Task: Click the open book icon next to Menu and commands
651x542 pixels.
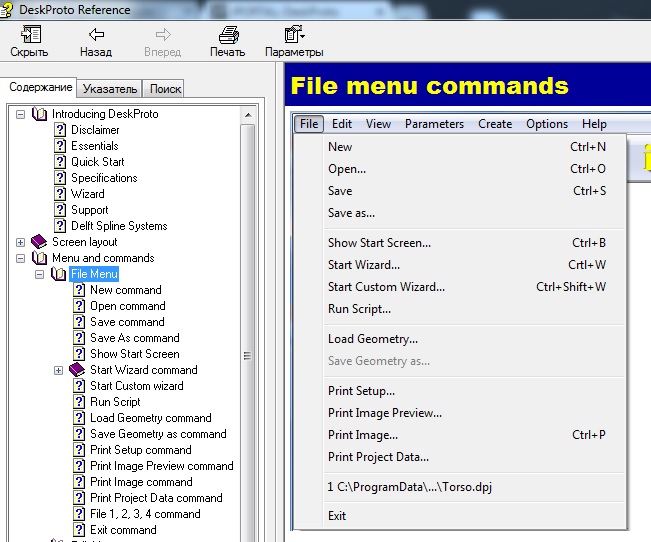Action: [x=39, y=258]
